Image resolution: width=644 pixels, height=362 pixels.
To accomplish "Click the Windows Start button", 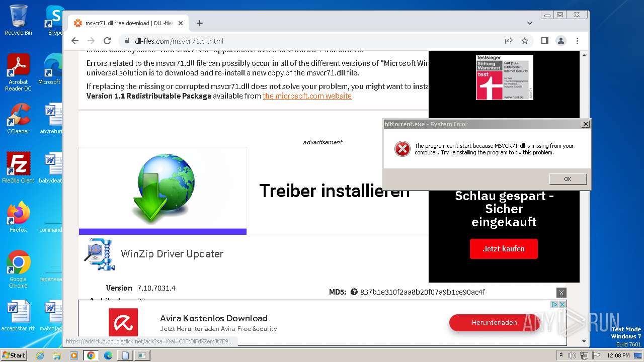I will coord(14,355).
